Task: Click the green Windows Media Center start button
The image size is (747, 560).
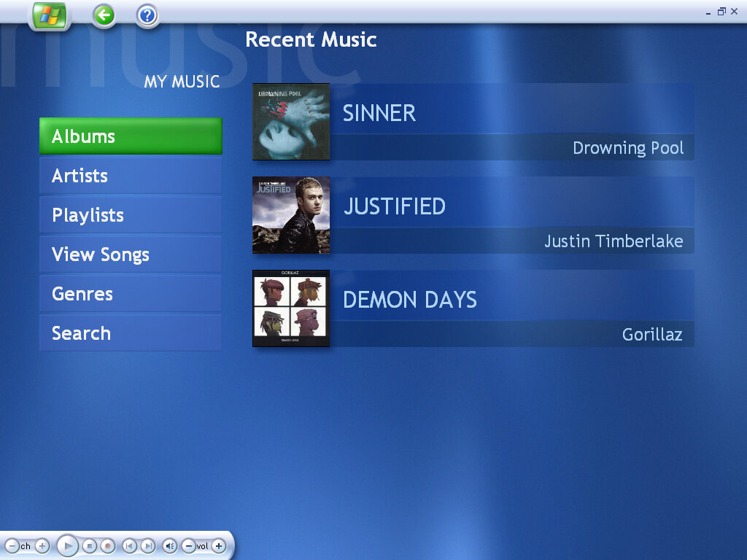Action: 50,15
